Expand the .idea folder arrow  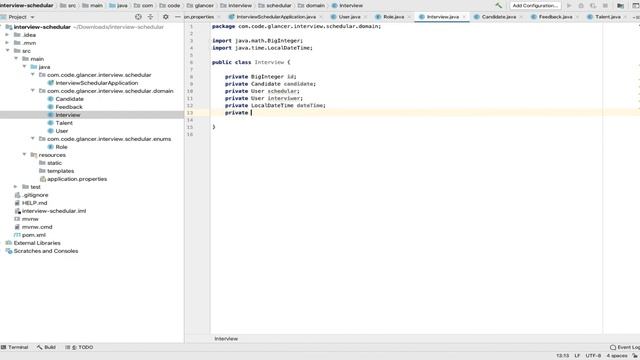7,35
